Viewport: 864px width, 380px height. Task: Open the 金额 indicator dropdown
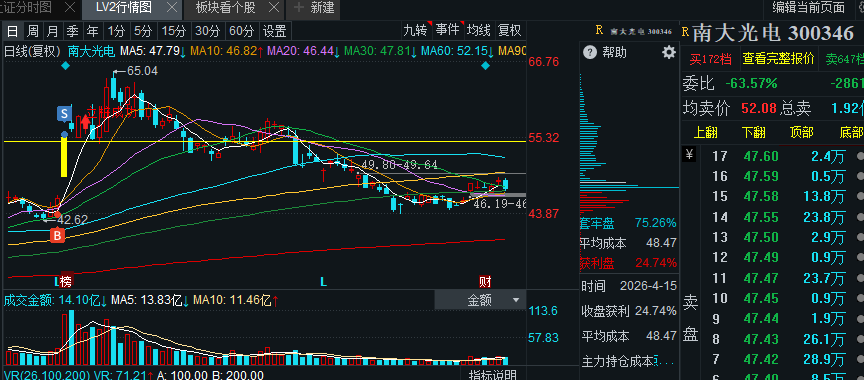(480, 300)
